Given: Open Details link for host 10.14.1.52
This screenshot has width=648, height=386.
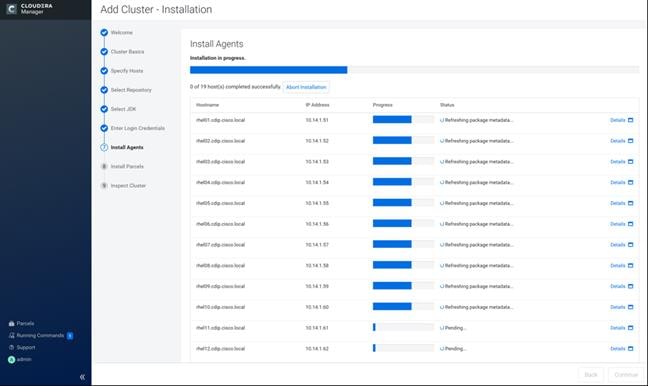Looking at the screenshot, I should [x=617, y=141].
